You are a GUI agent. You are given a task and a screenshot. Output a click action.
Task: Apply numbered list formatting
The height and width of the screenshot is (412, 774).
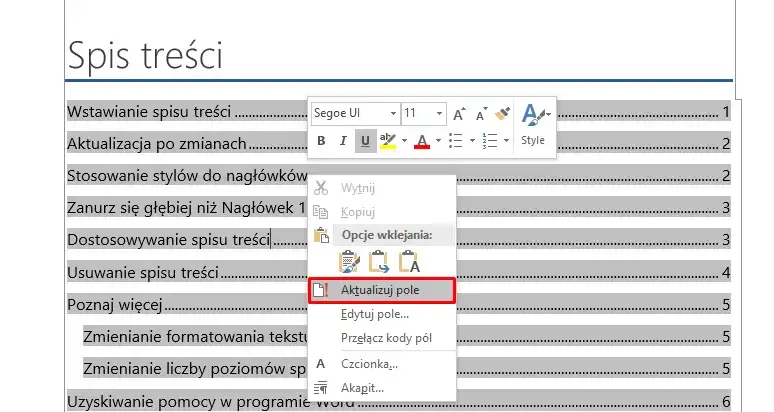pyautogui.click(x=490, y=141)
